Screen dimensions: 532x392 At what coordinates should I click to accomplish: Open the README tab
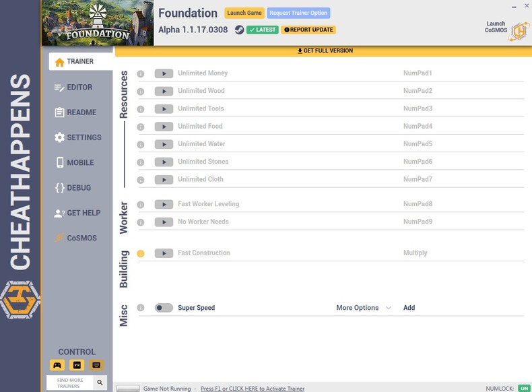click(x=75, y=112)
